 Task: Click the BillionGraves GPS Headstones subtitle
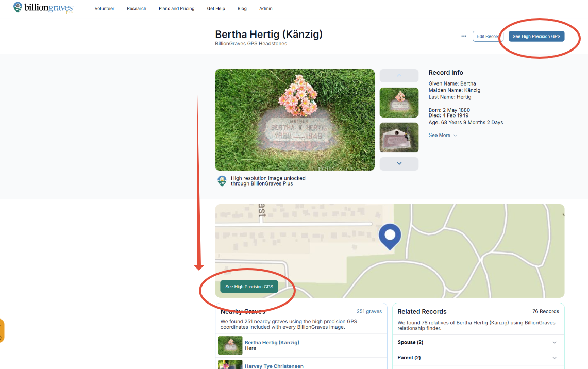251,43
